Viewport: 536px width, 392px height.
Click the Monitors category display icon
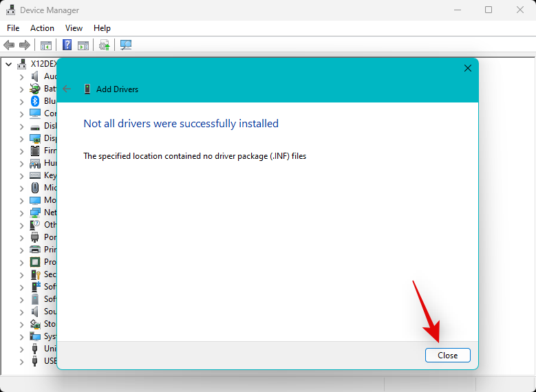[35, 200]
